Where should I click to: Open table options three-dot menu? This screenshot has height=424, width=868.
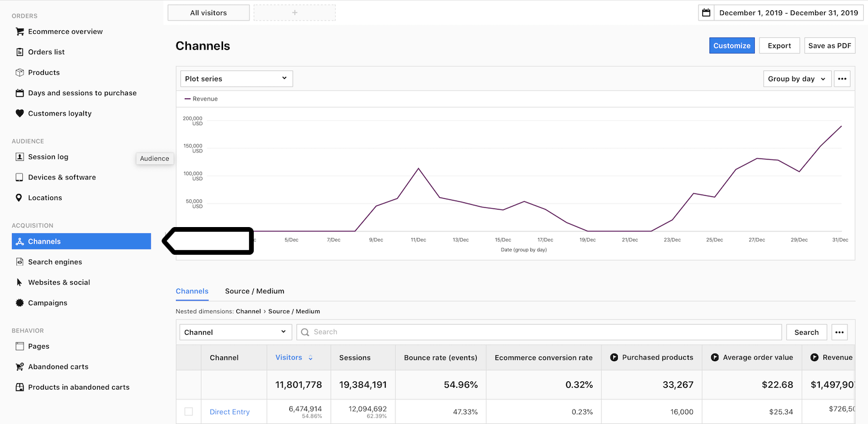click(840, 332)
